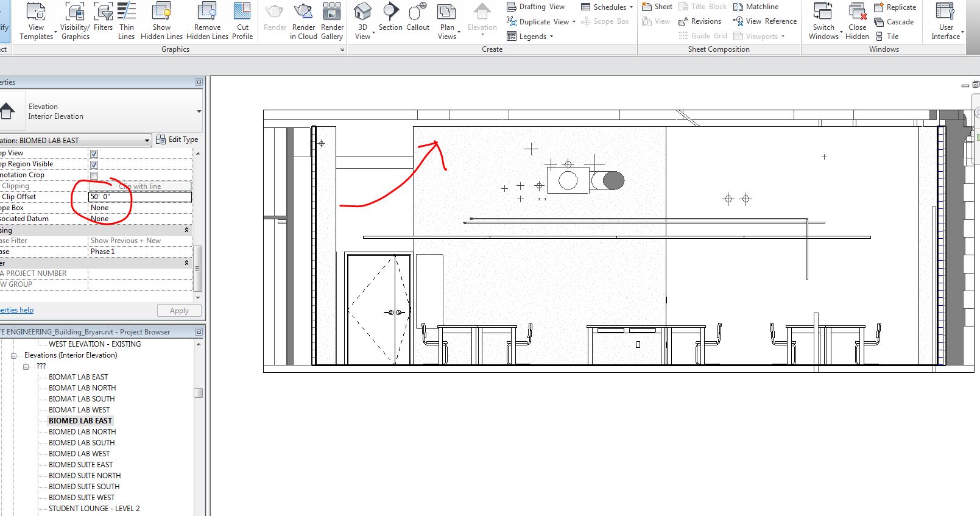This screenshot has height=516, width=980.
Task: Toggle the Crop View checkbox
Action: point(94,154)
